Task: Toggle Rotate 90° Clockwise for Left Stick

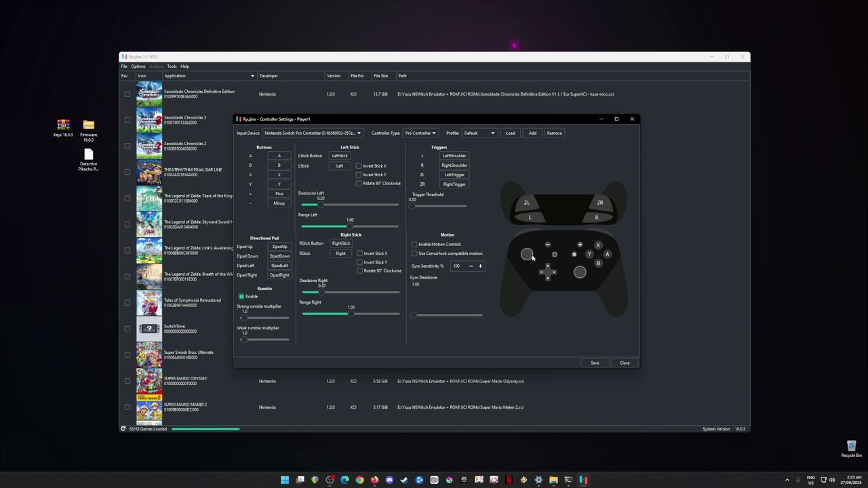Action: coord(359,183)
